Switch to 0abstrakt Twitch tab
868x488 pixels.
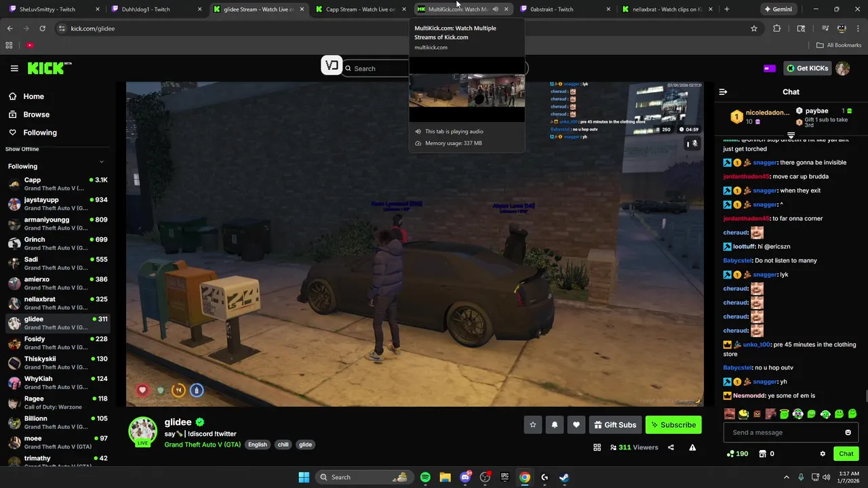click(x=564, y=9)
